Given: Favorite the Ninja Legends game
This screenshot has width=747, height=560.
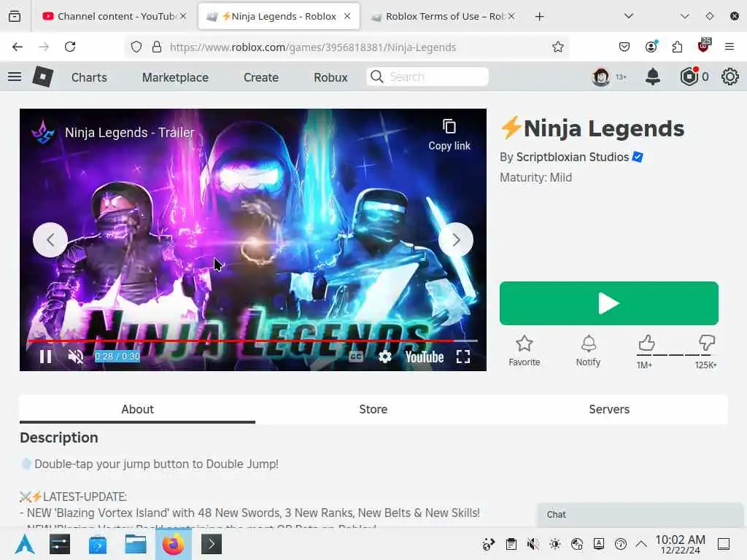Looking at the screenshot, I should point(524,351).
